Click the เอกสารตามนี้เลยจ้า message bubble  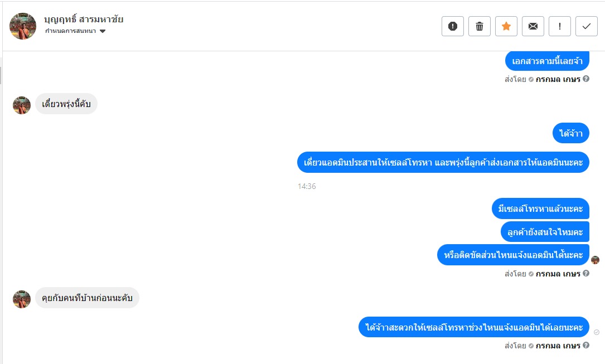point(547,61)
